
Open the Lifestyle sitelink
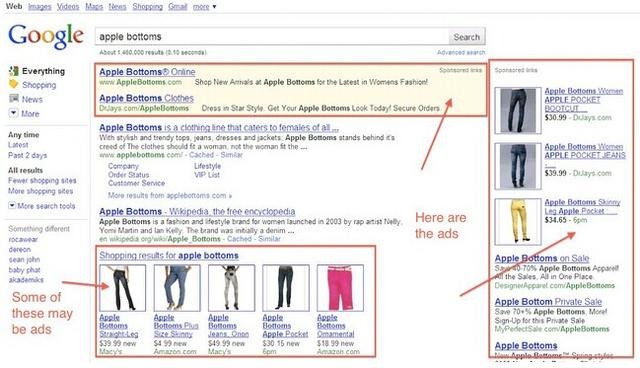point(207,166)
